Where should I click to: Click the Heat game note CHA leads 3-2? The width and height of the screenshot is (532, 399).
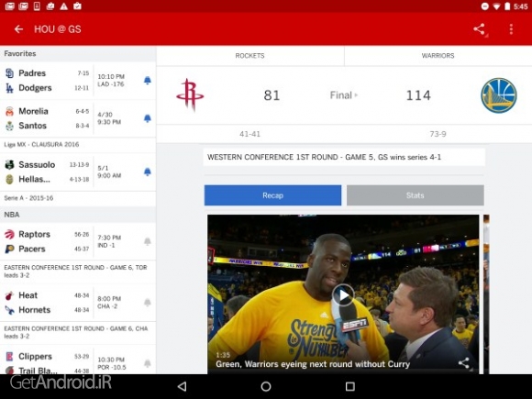pyautogui.click(x=75, y=332)
